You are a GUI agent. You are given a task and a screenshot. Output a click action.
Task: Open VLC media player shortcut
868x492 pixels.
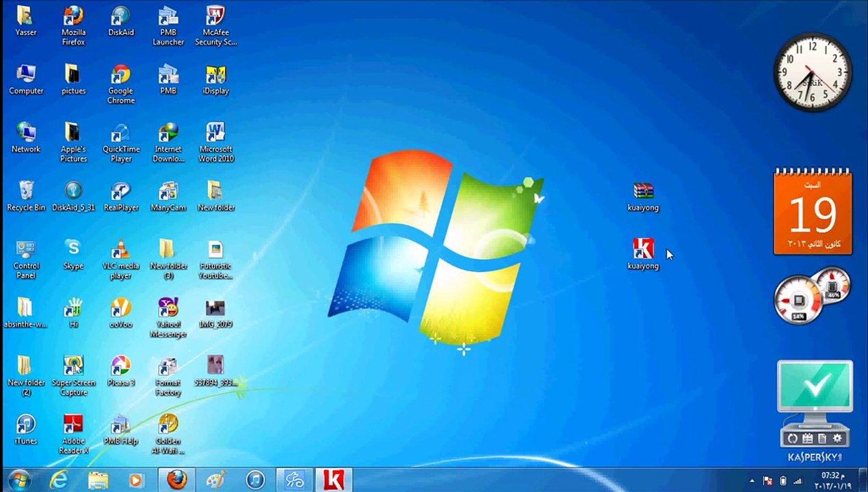point(121,260)
